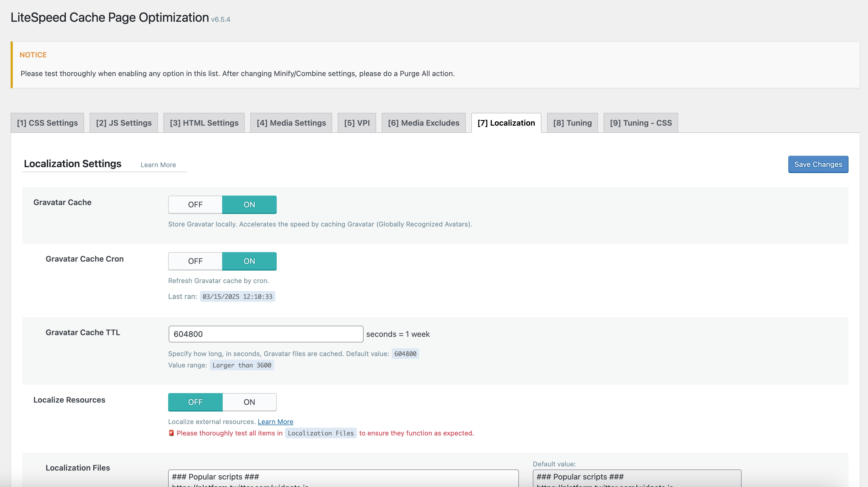Click the last ran timestamp 03/15/2025 12:10:33

237,297
